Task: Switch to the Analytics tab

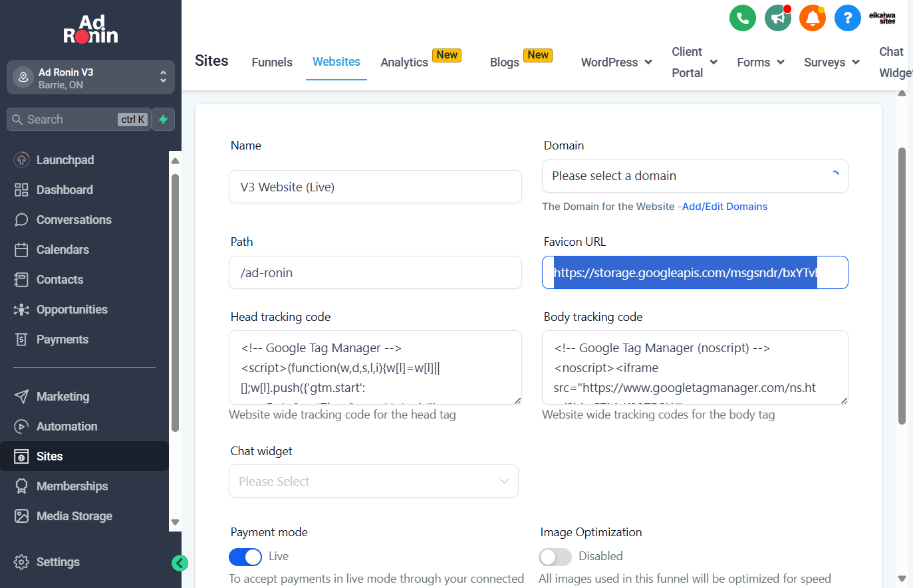Action: pyautogui.click(x=404, y=62)
